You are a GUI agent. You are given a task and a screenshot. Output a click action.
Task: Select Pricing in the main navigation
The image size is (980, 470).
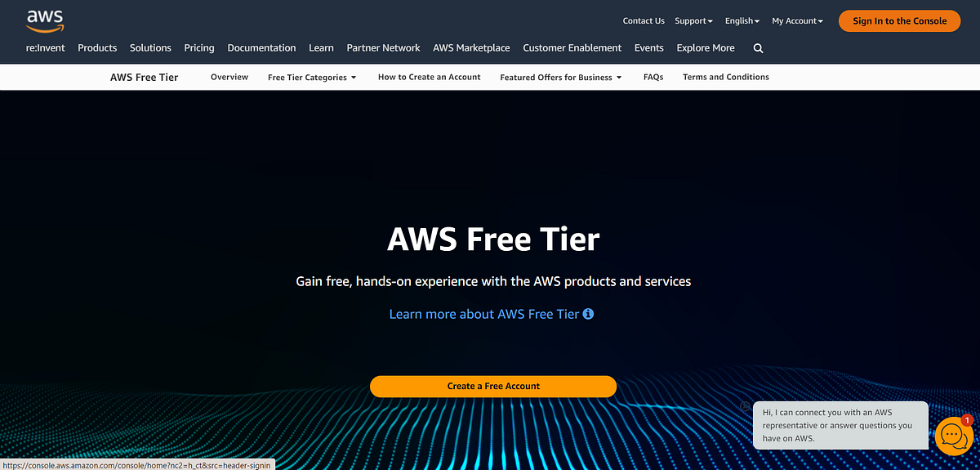199,48
